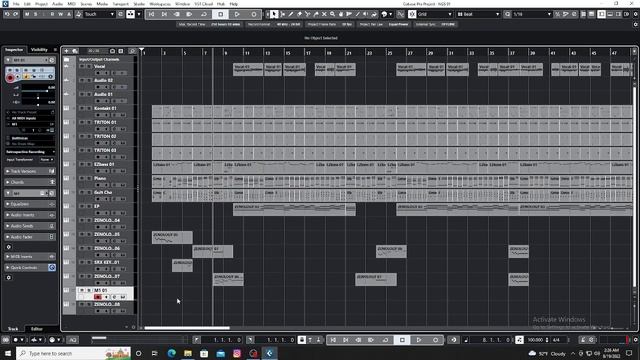Click the toolbar Stop button

[220, 14]
